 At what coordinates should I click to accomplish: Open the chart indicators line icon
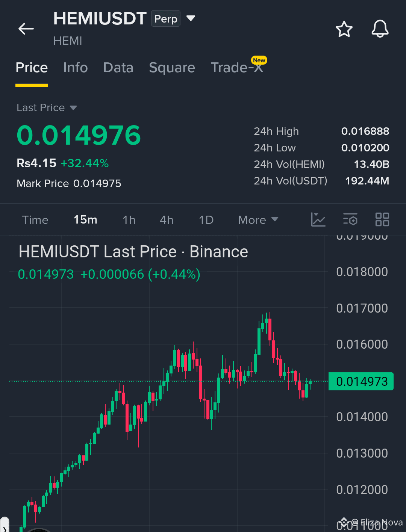pos(318,219)
